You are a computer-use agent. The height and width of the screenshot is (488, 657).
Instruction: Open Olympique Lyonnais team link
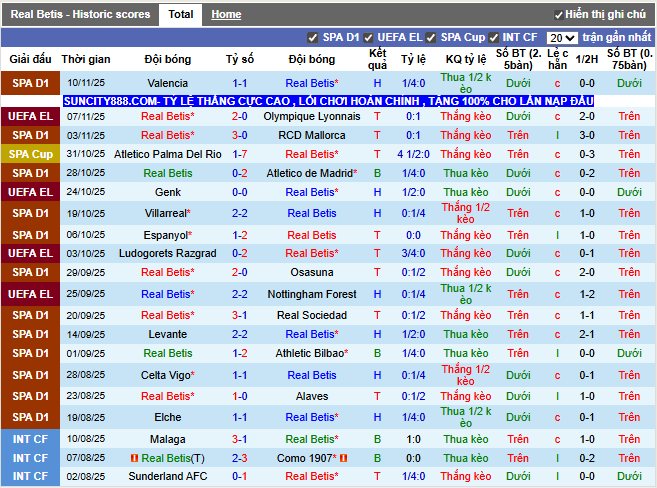[312, 116]
